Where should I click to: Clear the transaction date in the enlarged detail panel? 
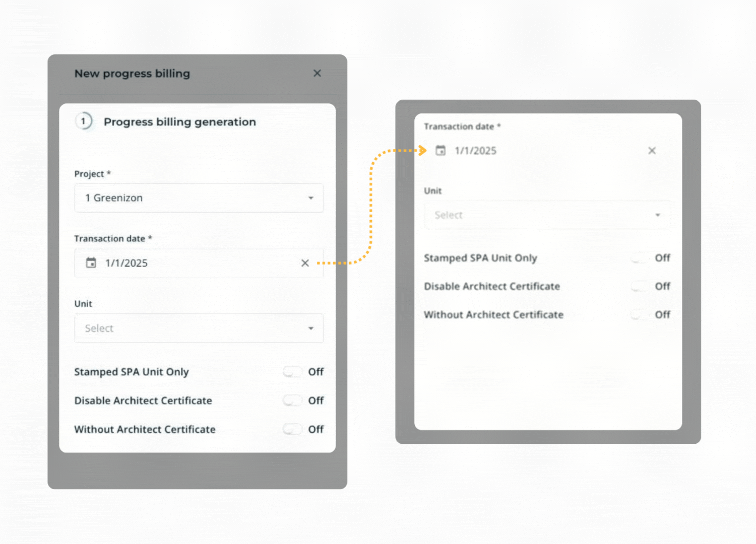point(652,151)
